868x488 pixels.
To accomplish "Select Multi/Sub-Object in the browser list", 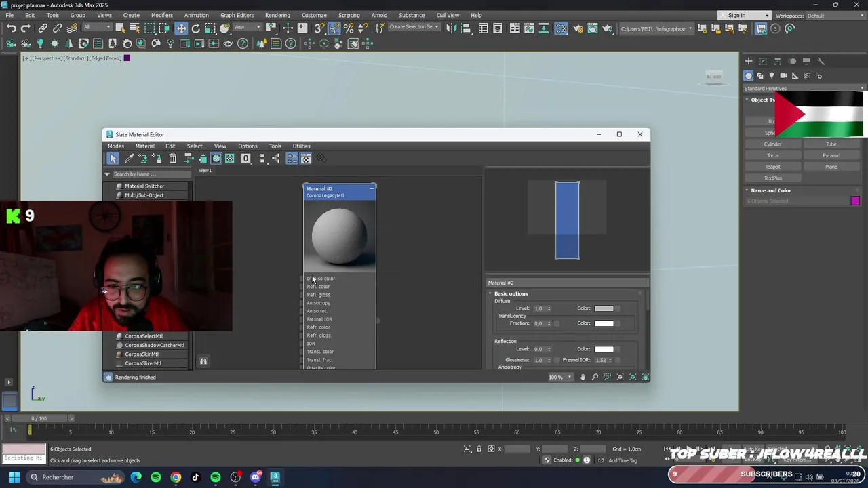I will [x=144, y=195].
